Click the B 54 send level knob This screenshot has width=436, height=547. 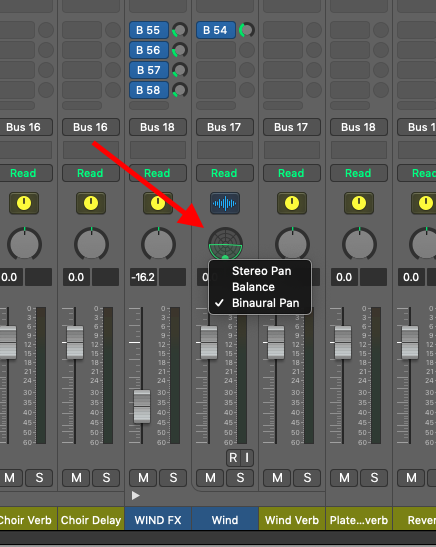click(247, 30)
